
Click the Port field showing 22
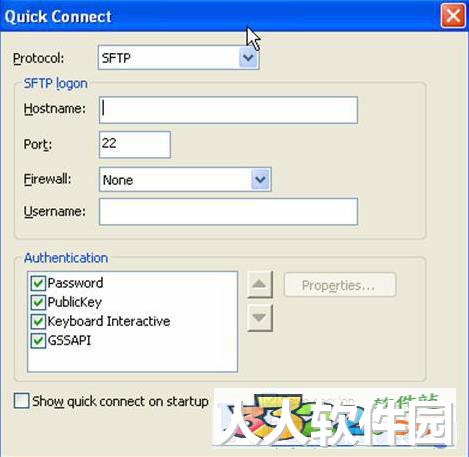[135, 144]
